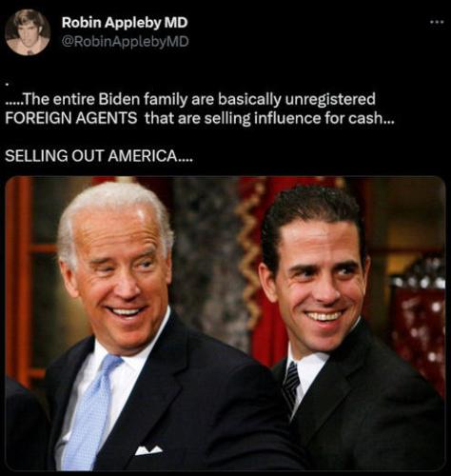Screen dimensions: 451x476
Task: Open the attached photo in the tweet
Action: pyautogui.click(x=225, y=324)
